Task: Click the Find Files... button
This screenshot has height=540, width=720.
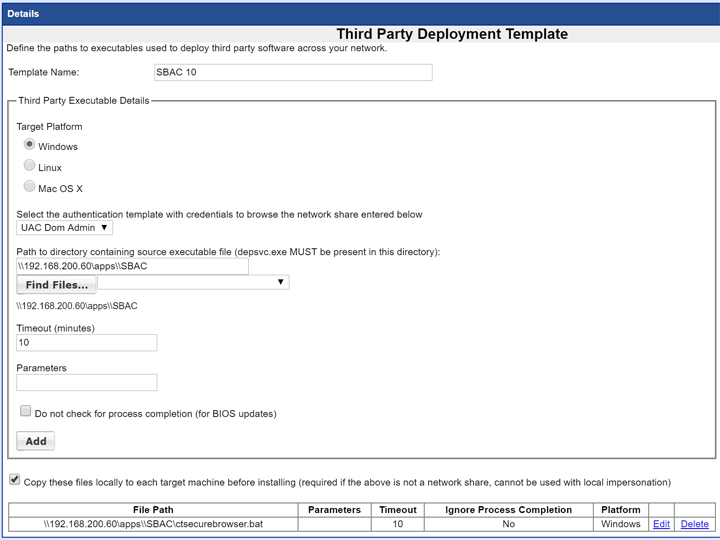Action: [57, 285]
